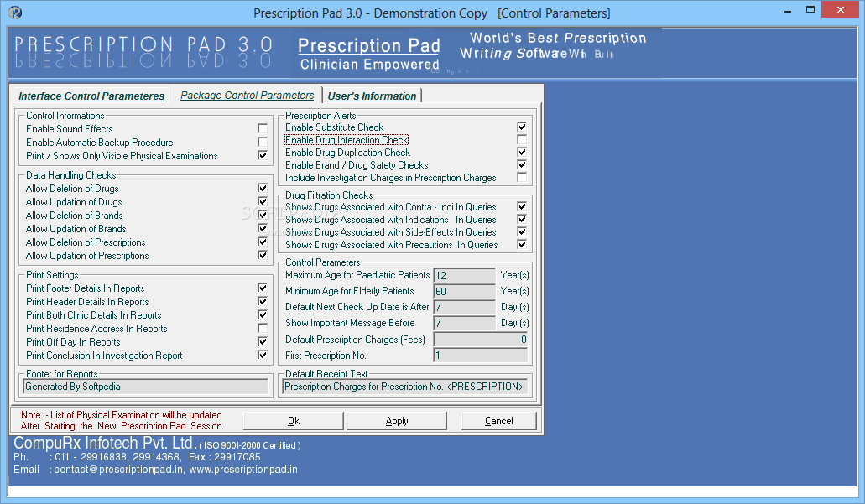The image size is (865, 504).
Task: Edit Default Prescription Charges (Fees) field
Action: (481, 340)
